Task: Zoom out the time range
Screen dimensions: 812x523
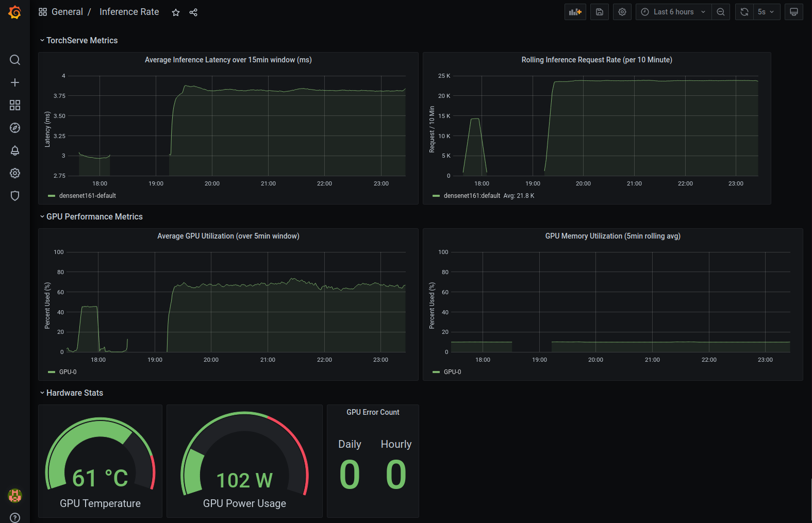Action: tap(721, 12)
